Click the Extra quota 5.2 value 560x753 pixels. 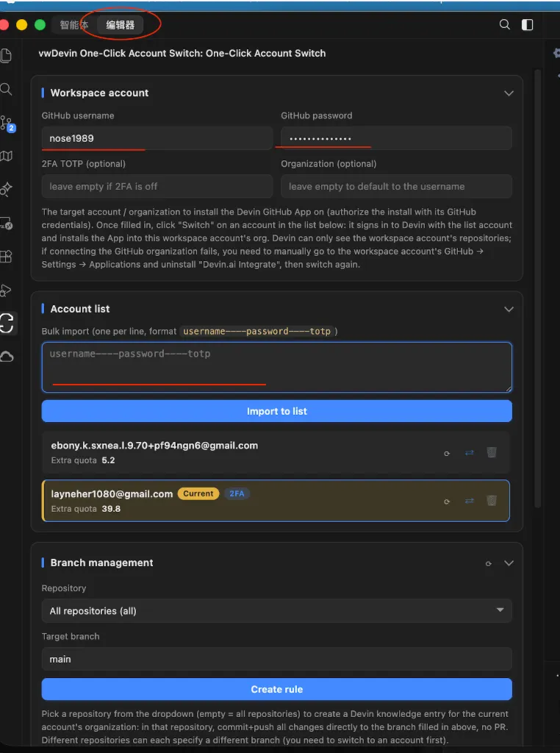point(108,460)
